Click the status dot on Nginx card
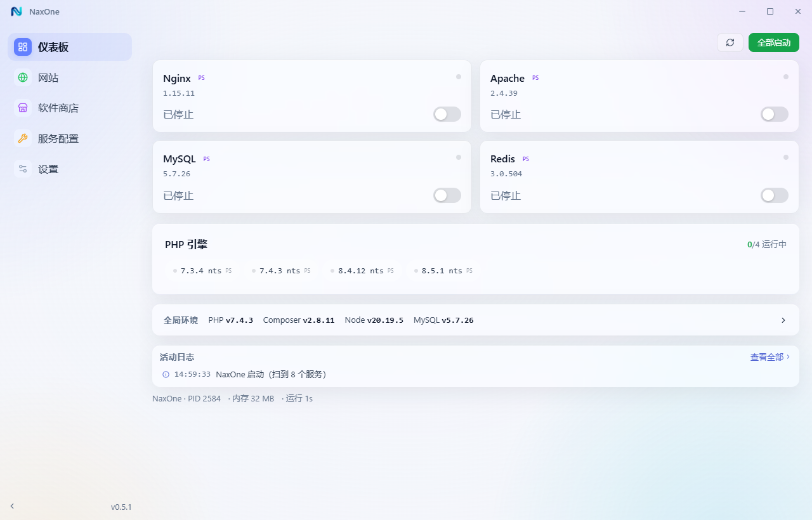 (x=459, y=77)
